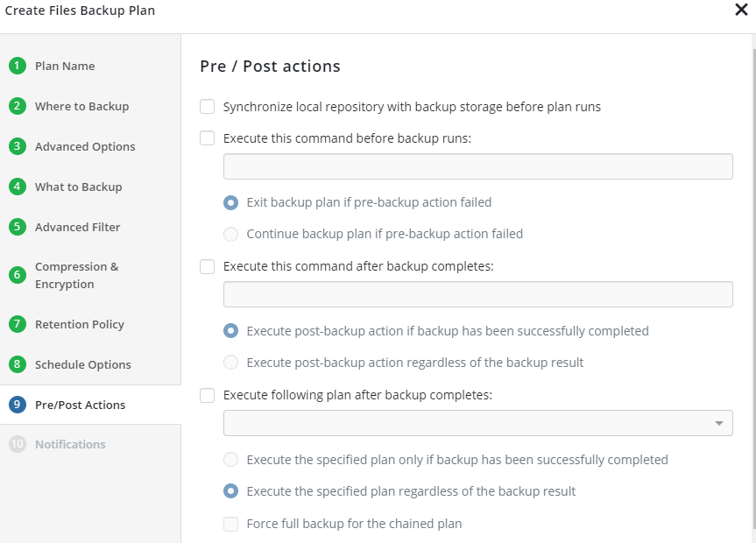Select Continue backup plan if pre-backup failed
This screenshot has width=756, height=543.
pyautogui.click(x=230, y=234)
